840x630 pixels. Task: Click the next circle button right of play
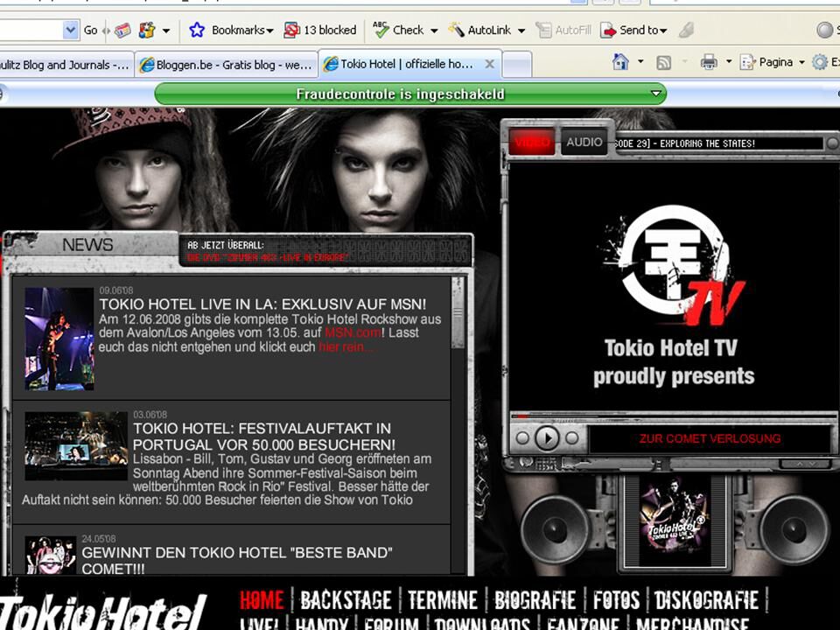tap(572, 438)
